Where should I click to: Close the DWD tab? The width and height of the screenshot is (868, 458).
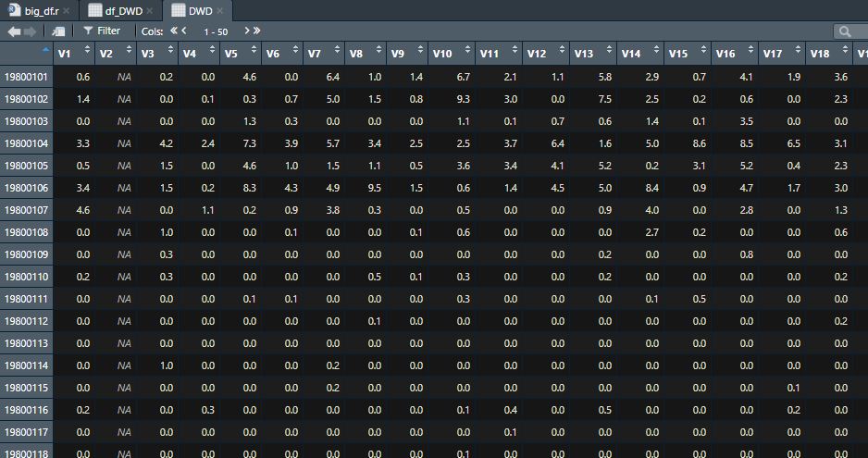click(x=220, y=10)
